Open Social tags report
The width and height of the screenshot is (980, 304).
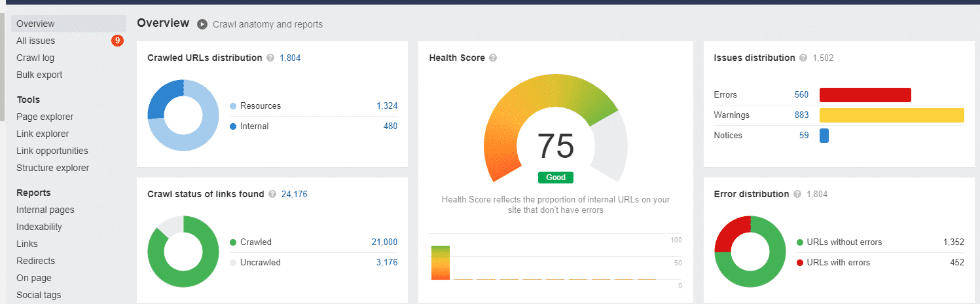(39, 295)
